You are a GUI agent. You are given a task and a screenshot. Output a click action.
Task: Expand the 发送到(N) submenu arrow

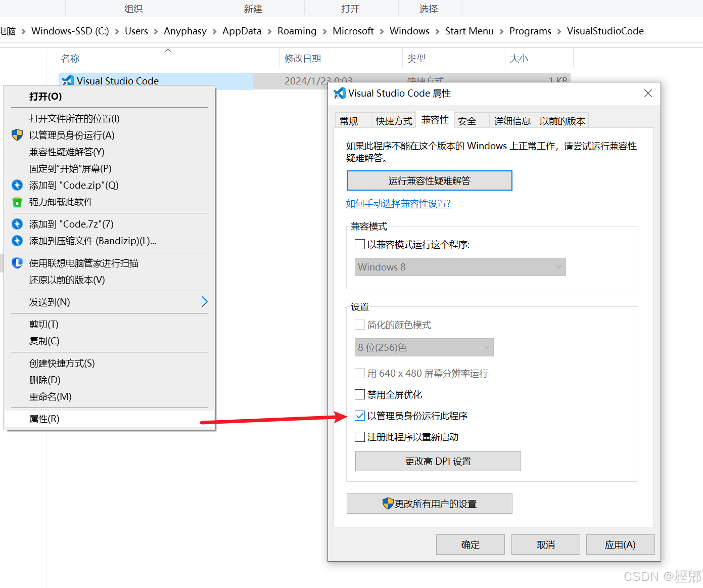[204, 302]
